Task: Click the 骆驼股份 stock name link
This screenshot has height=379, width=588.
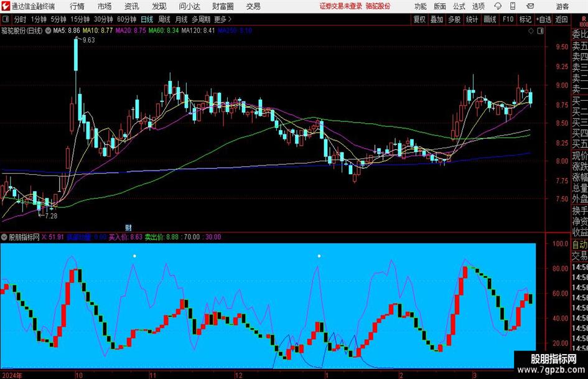Action: tap(378, 6)
